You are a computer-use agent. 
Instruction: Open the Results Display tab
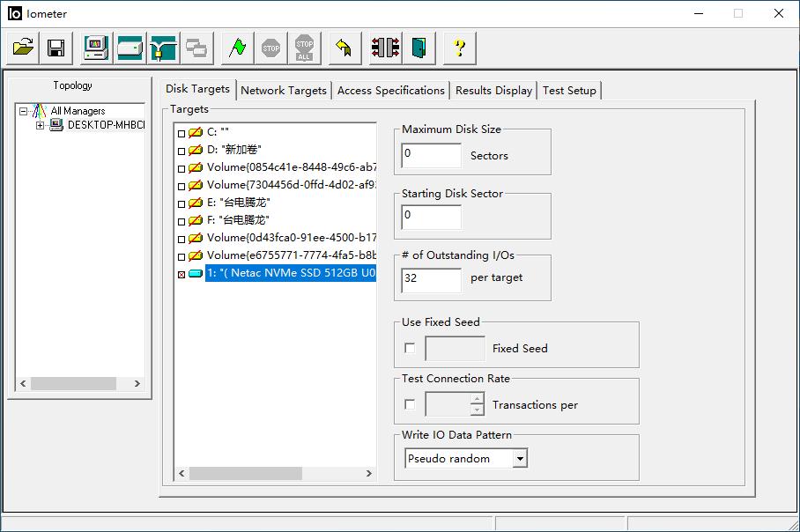point(493,91)
